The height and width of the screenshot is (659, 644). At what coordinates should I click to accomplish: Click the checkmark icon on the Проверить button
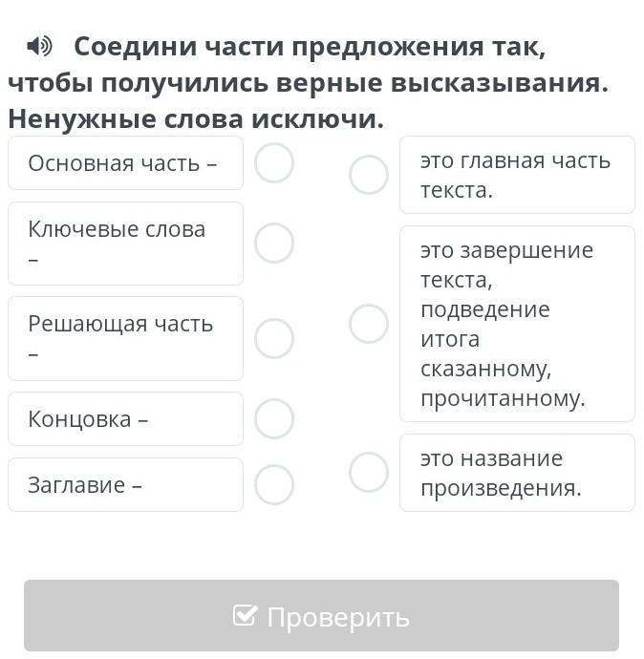(245, 616)
